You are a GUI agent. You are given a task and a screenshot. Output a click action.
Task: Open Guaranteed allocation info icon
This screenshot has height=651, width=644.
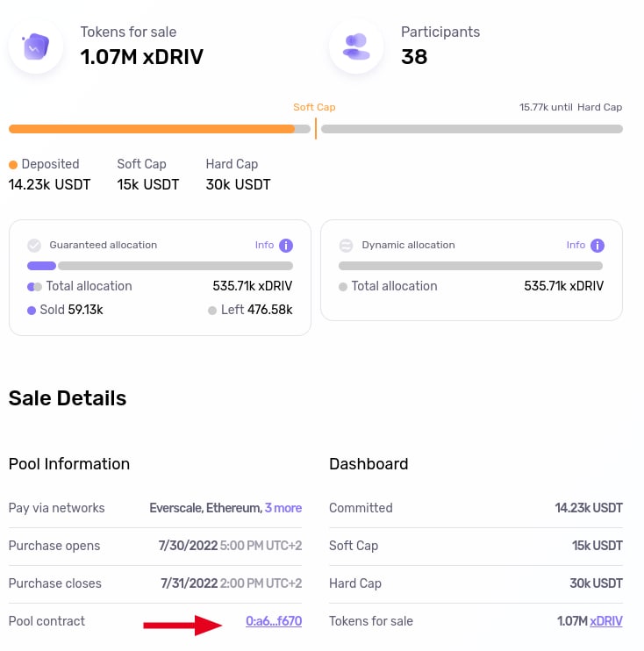pyautogui.click(x=286, y=246)
